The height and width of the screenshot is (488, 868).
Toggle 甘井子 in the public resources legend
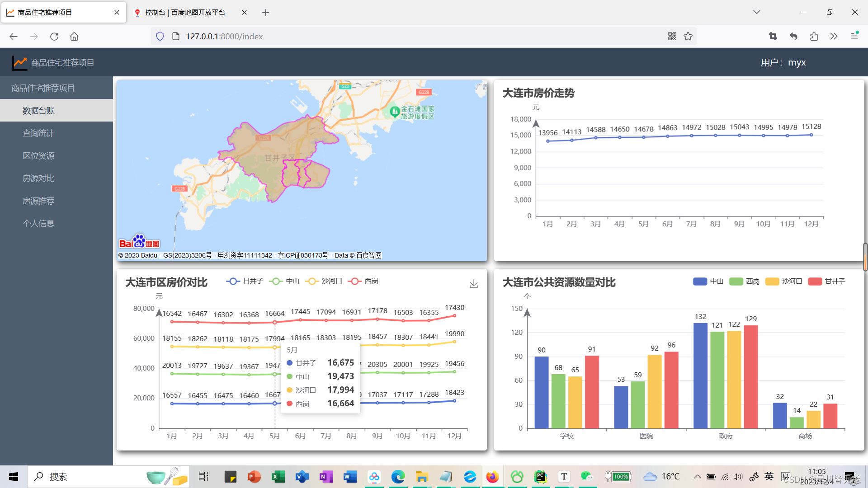[x=826, y=282]
